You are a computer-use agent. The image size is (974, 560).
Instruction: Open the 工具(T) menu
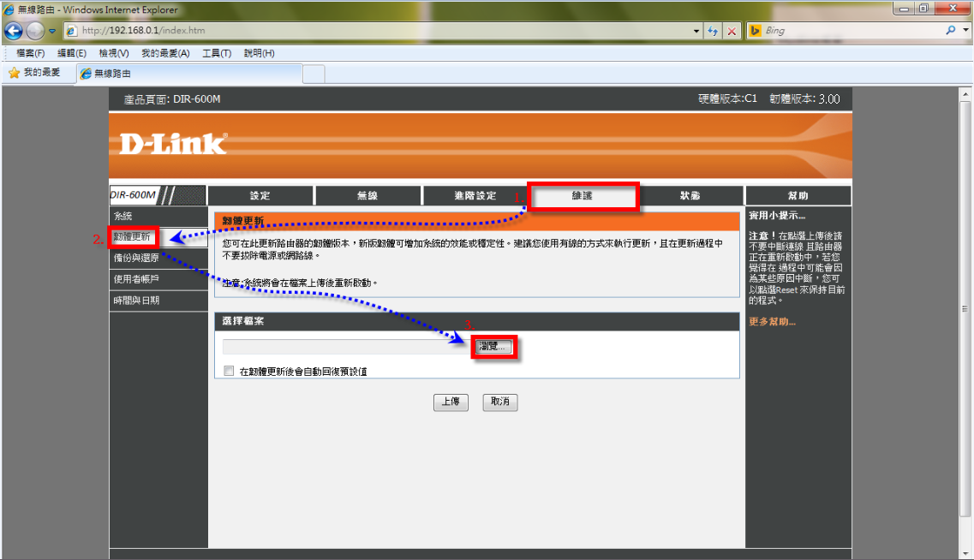click(216, 53)
